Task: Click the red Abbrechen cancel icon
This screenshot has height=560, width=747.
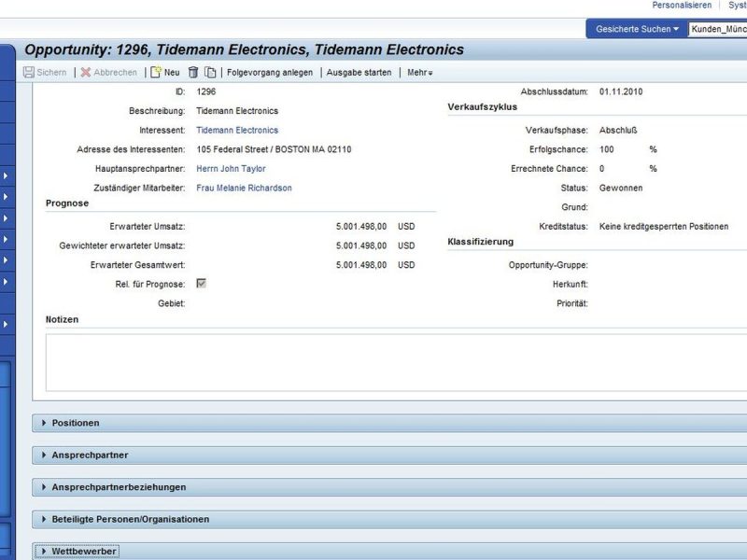Action: [x=86, y=73]
